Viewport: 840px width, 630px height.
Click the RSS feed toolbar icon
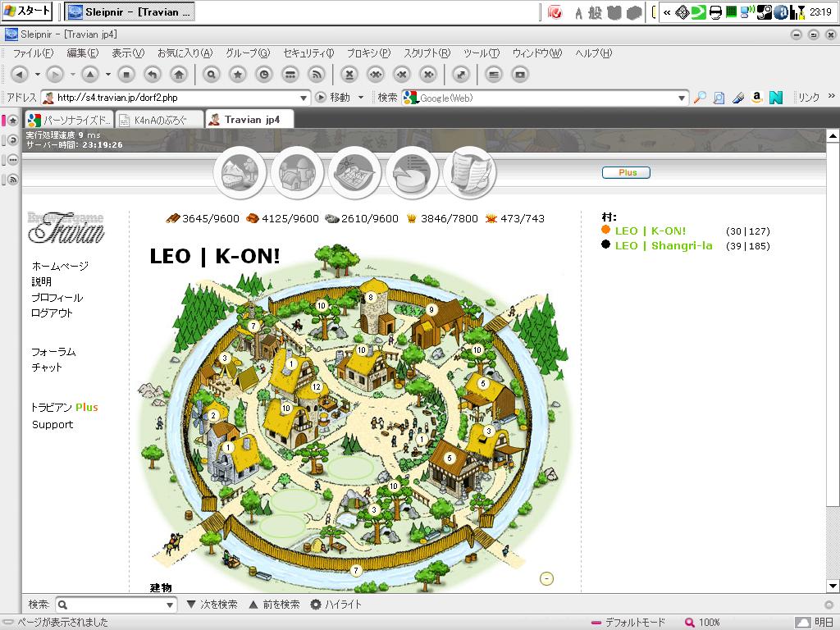click(x=317, y=75)
